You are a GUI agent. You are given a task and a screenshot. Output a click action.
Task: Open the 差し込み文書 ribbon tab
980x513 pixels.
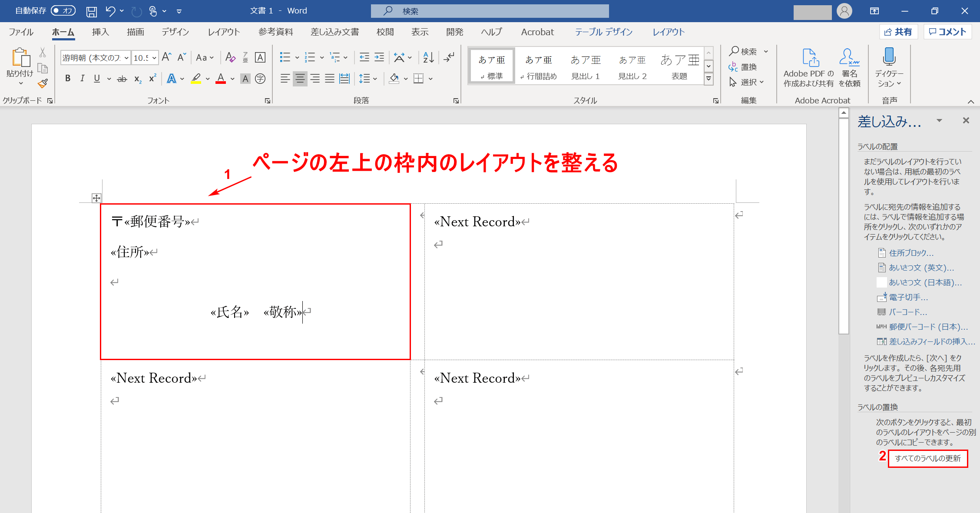(334, 32)
